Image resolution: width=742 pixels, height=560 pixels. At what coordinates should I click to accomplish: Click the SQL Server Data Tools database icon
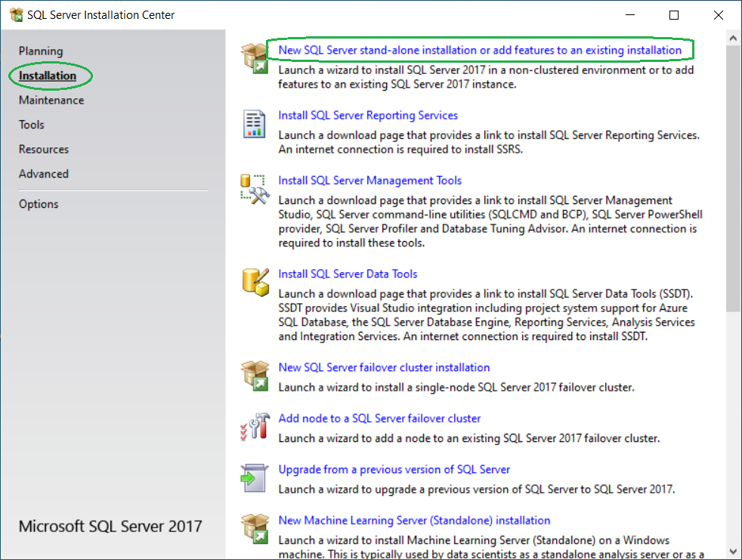(254, 281)
